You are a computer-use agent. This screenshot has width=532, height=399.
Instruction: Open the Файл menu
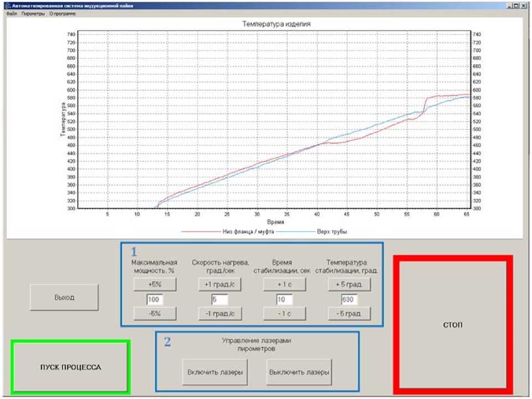coord(11,14)
